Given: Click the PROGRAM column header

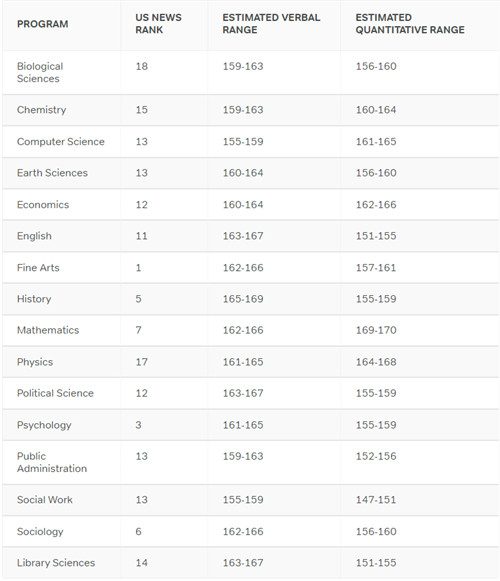Looking at the screenshot, I should [43, 24].
